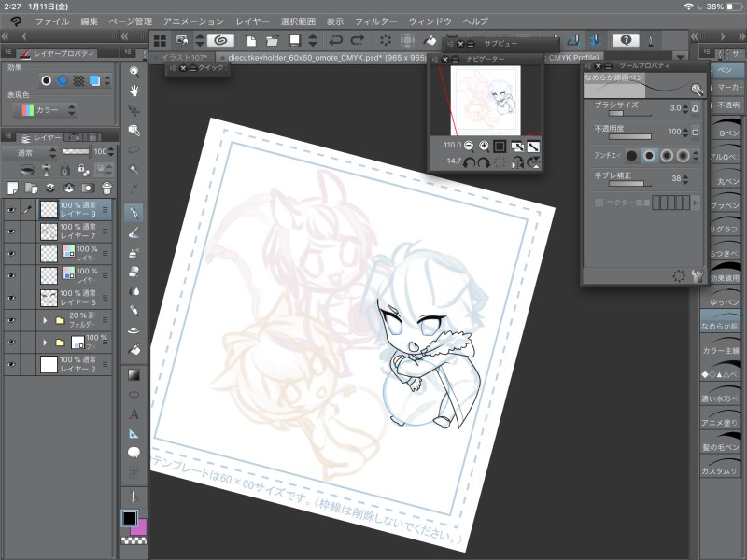Delete layer with trash icon
This screenshot has width=747, height=560.
pyautogui.click(x=106, y=189)
